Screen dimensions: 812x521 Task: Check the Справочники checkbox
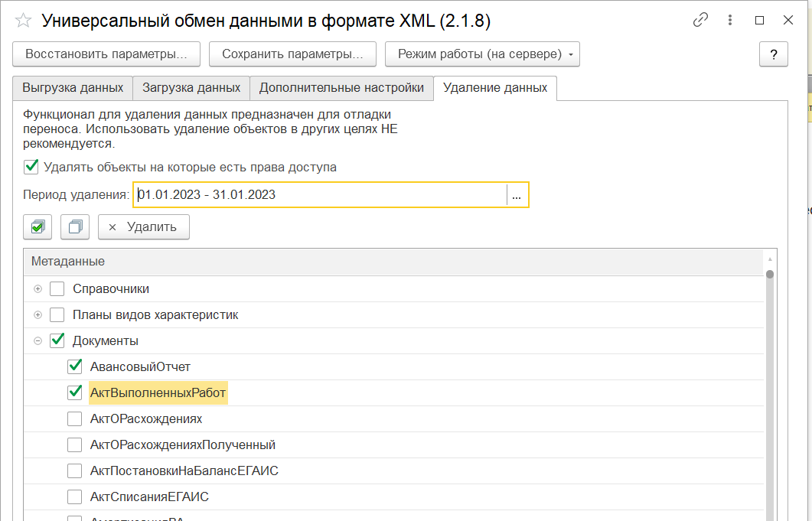click(x=57, y=289)
